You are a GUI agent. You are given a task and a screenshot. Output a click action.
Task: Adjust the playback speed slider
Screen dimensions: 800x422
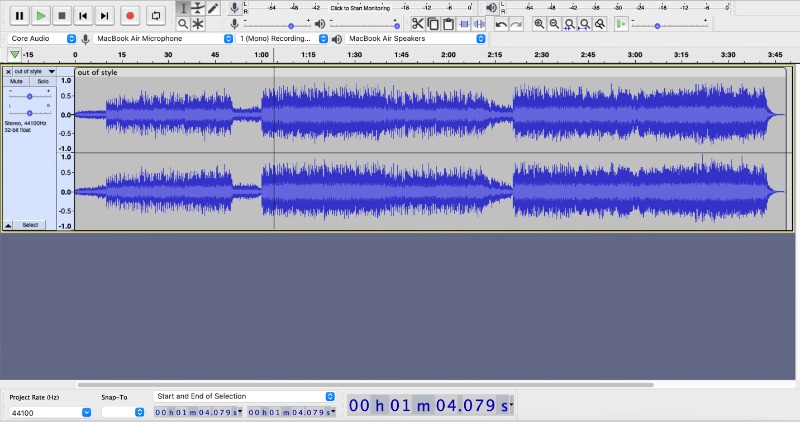[669, 24]
